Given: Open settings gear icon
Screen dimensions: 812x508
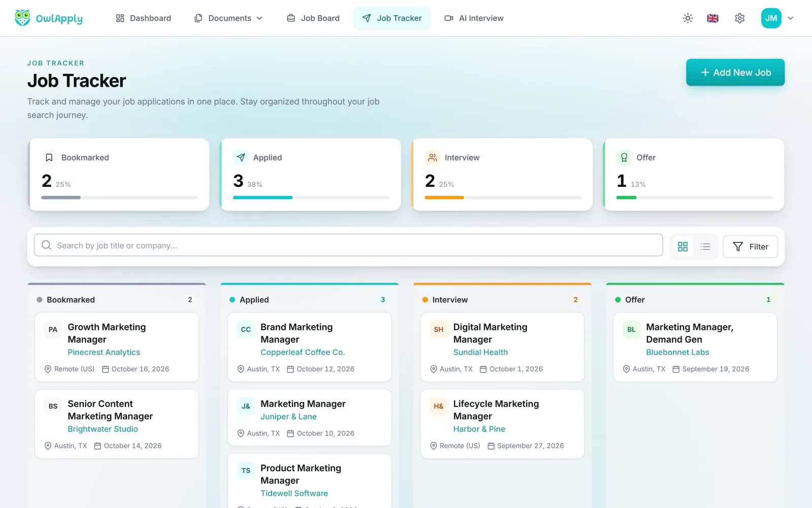Looking at the screenshot, I should [x=739, y=18].
